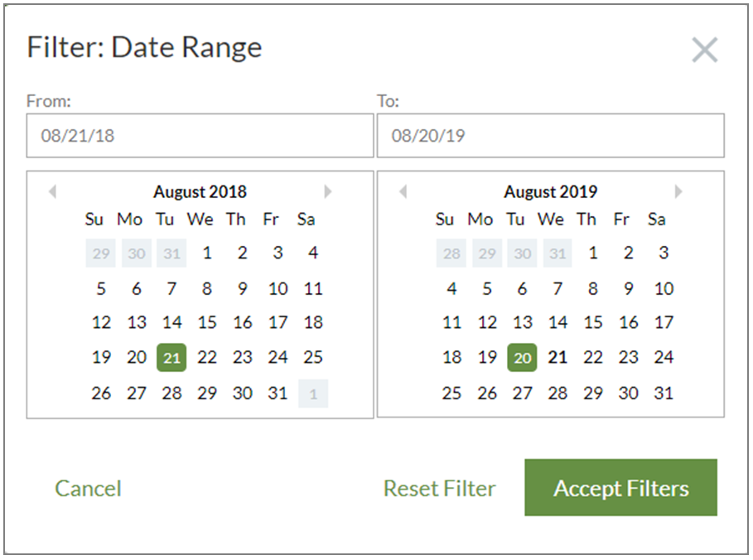Apply with the Accept Filters button
Screen dimensions: 753x560
621,487
